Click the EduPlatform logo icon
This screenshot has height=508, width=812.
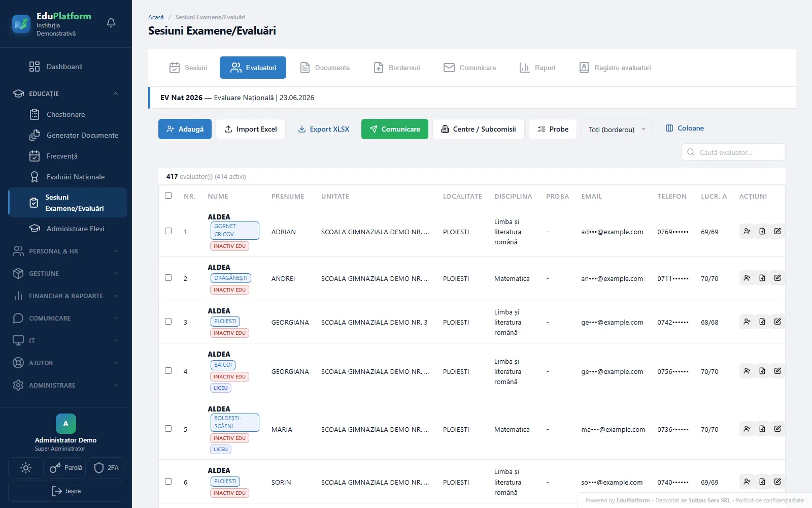click(x=21, y=23)
